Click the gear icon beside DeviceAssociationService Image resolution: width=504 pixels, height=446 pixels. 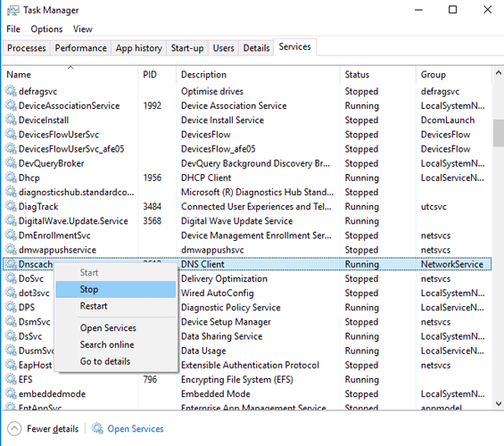(11, 106)
